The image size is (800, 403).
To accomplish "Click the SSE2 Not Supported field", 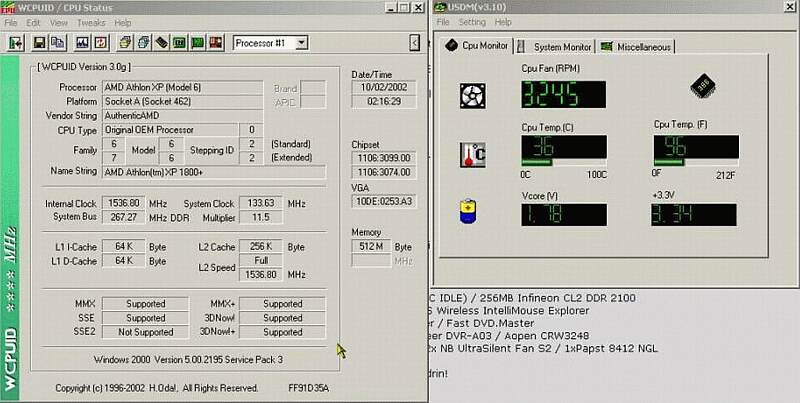I will pyautogui.click(x=145, y=332).
